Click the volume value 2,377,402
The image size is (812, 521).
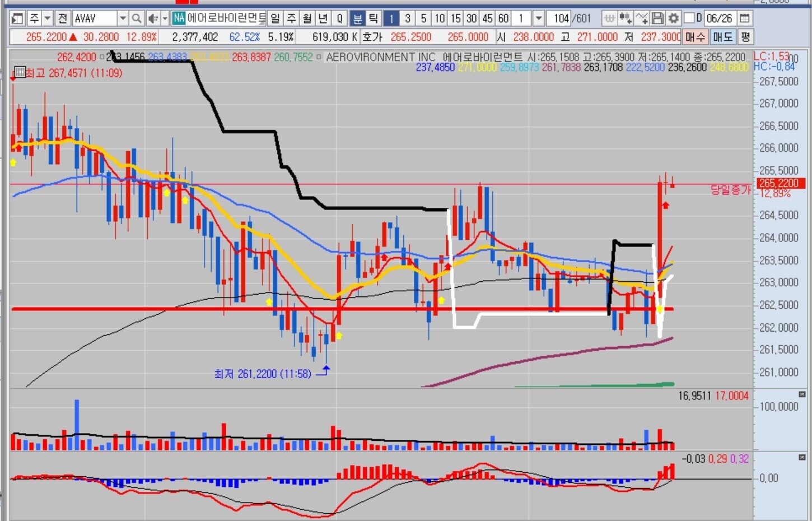point(195,37)
